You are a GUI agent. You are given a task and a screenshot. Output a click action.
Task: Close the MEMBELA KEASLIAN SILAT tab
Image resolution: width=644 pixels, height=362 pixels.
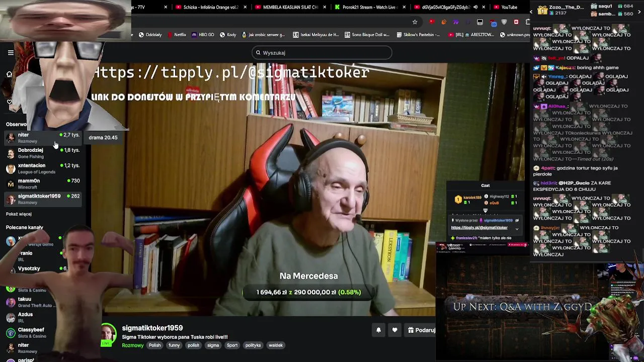325,7
